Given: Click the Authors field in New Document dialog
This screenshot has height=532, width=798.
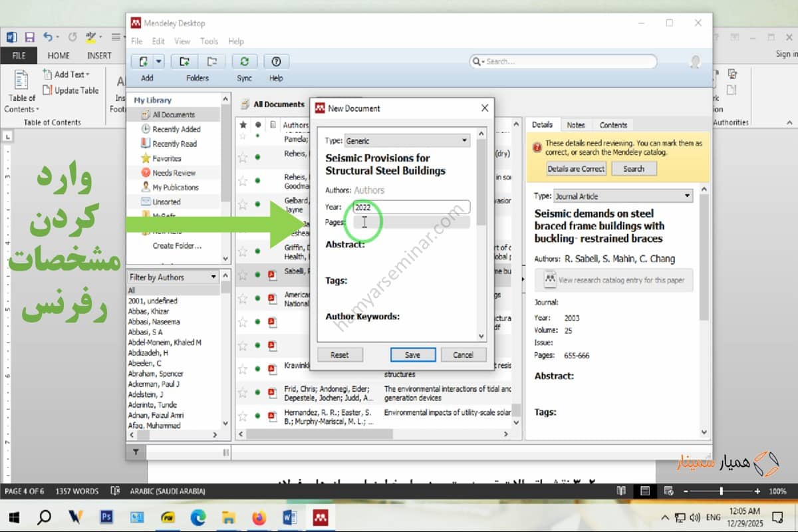Looking at the screenshot, I should click(369, 190).
